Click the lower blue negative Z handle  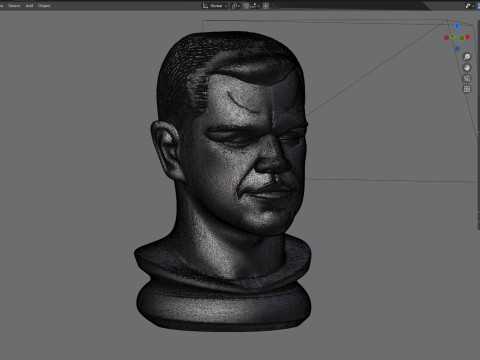coord(457,49)
